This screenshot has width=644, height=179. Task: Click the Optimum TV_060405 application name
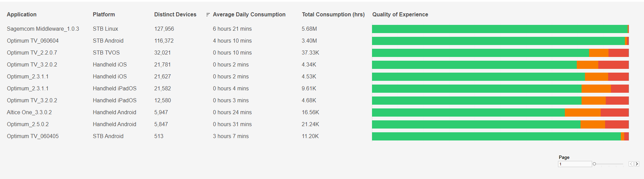pos(33,136)
